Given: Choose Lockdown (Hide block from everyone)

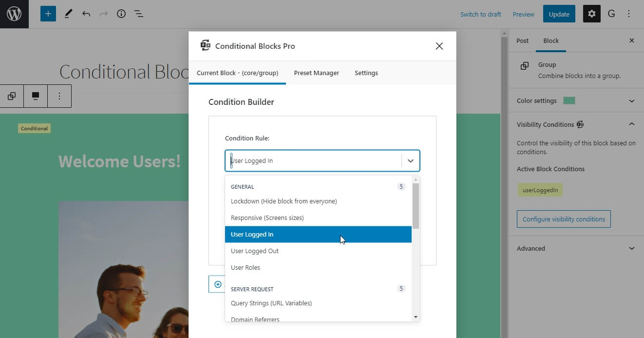Looking at the screenshot, I should point(318,201).
